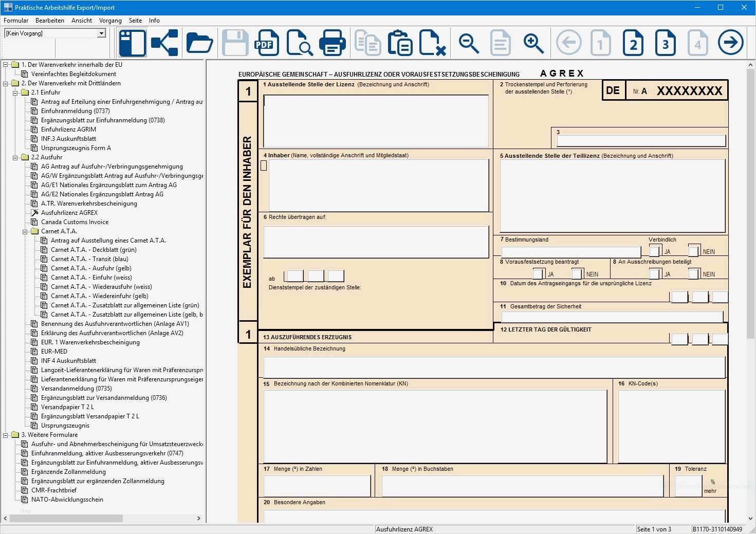Open the Kein Vorgang dropdown
Screen dimensions: 756x534
[101, 33]
